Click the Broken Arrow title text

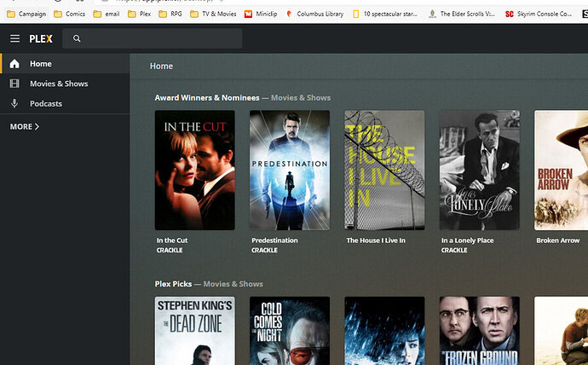point(558,240)
